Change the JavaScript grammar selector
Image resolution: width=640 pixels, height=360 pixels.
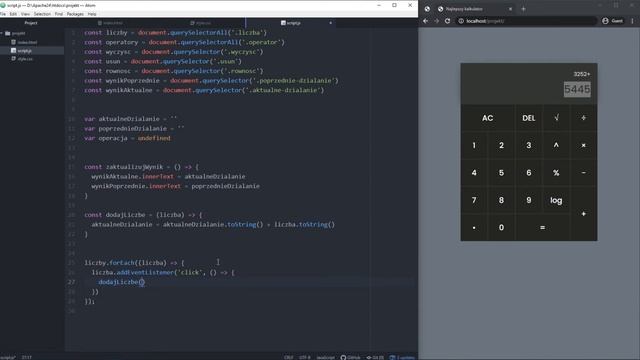pyautogui.click(x=325, y=357)
